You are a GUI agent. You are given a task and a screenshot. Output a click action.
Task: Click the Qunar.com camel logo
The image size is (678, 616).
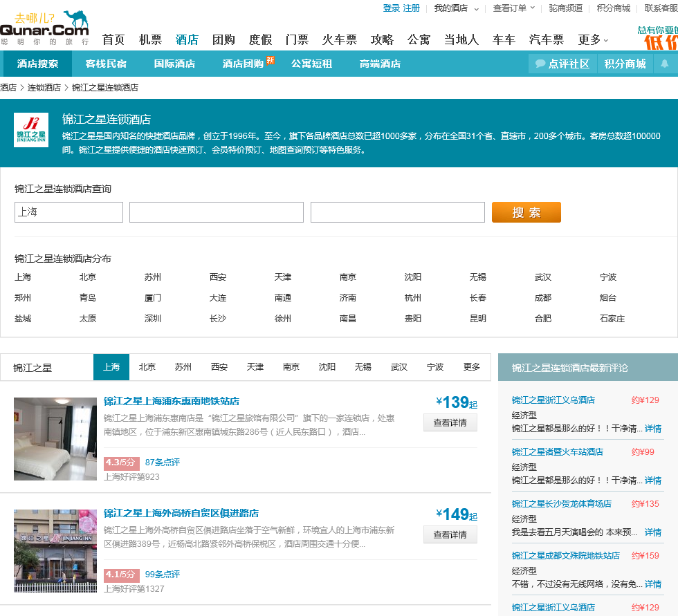point(44,28)
